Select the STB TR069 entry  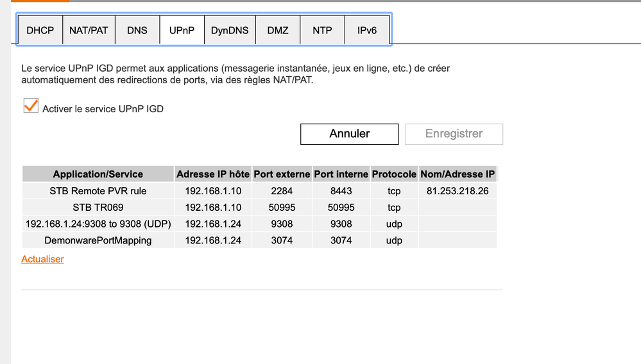click(x=98, y=208)
